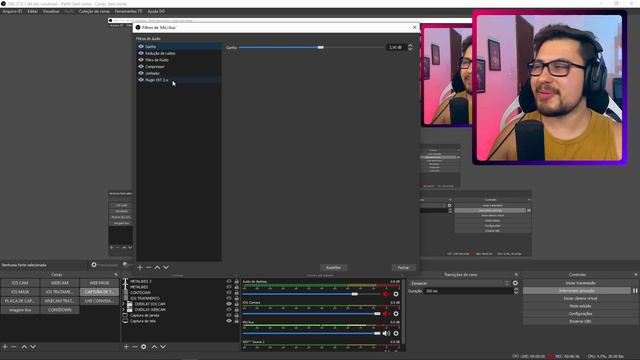Add a new scene with plus icon
640x360 pixels.
click(5, 347)
